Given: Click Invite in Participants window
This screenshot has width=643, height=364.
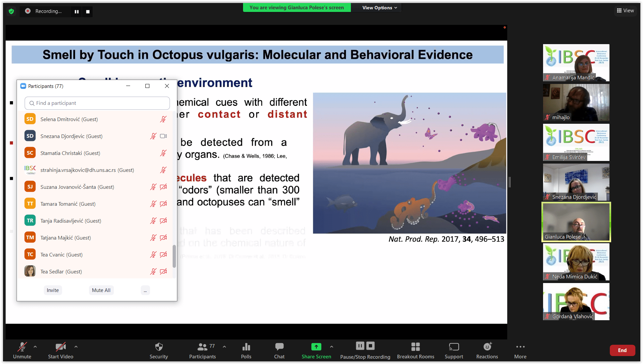Looking at the screenshot, I should tap(52, 290).
